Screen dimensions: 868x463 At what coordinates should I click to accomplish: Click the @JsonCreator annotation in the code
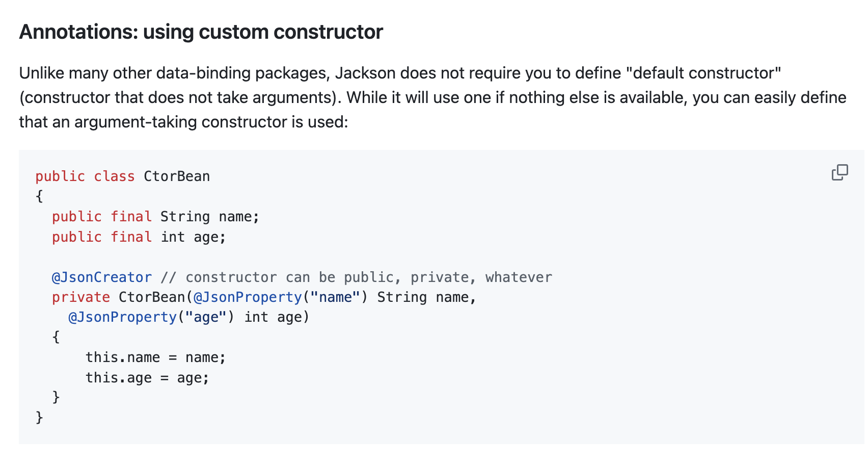point(102,277)
